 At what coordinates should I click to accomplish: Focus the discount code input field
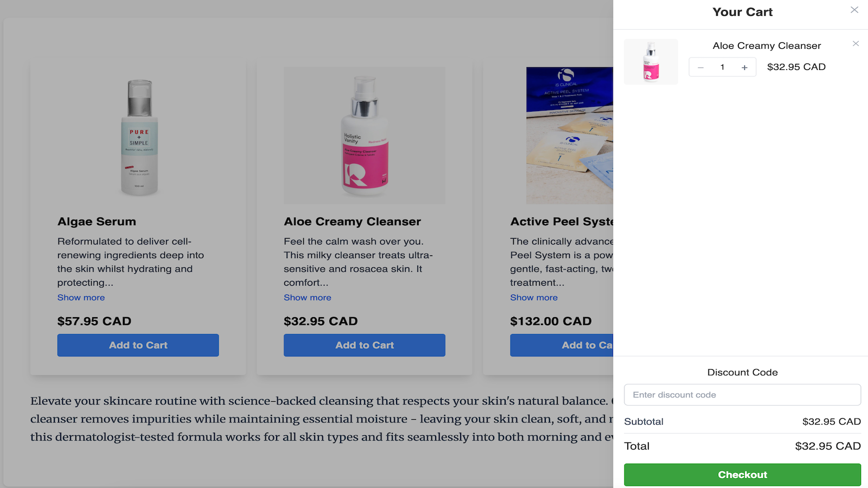(742, 395)
